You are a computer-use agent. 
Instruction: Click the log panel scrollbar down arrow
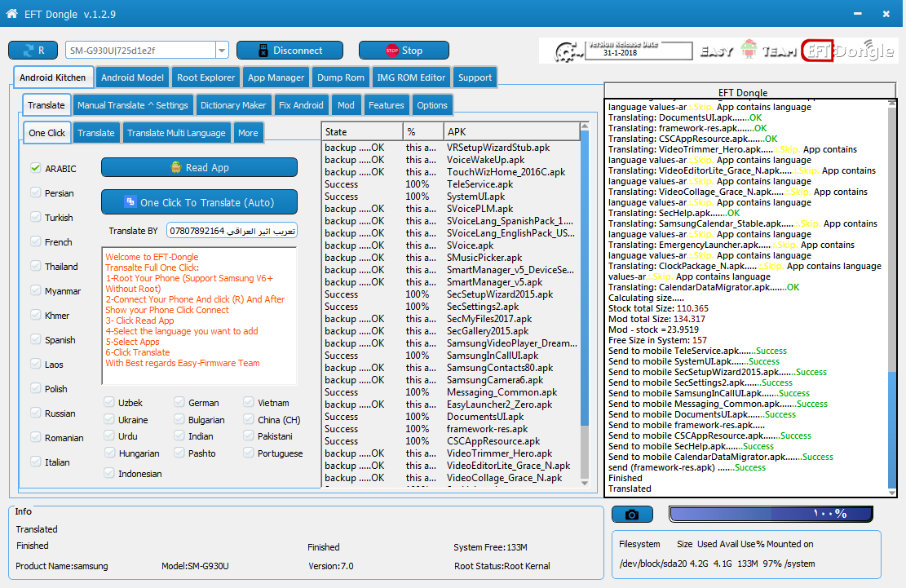(x=891, y=492)
